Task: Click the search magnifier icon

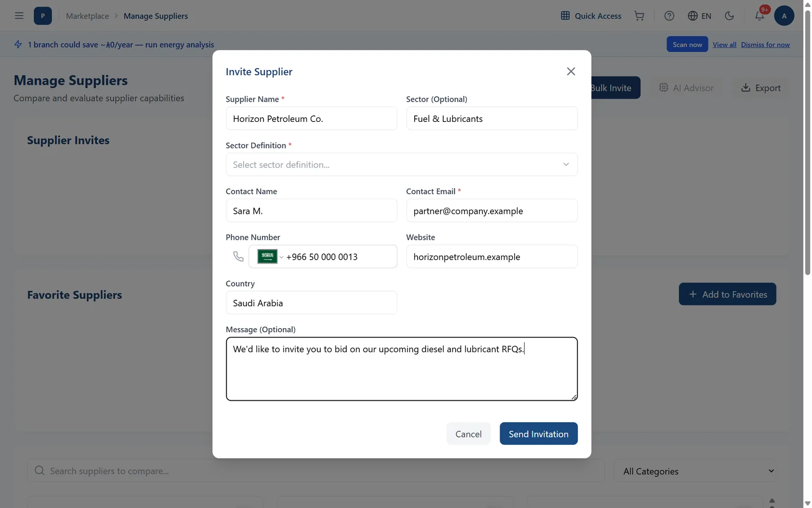Action: click(x=39, y=470)
